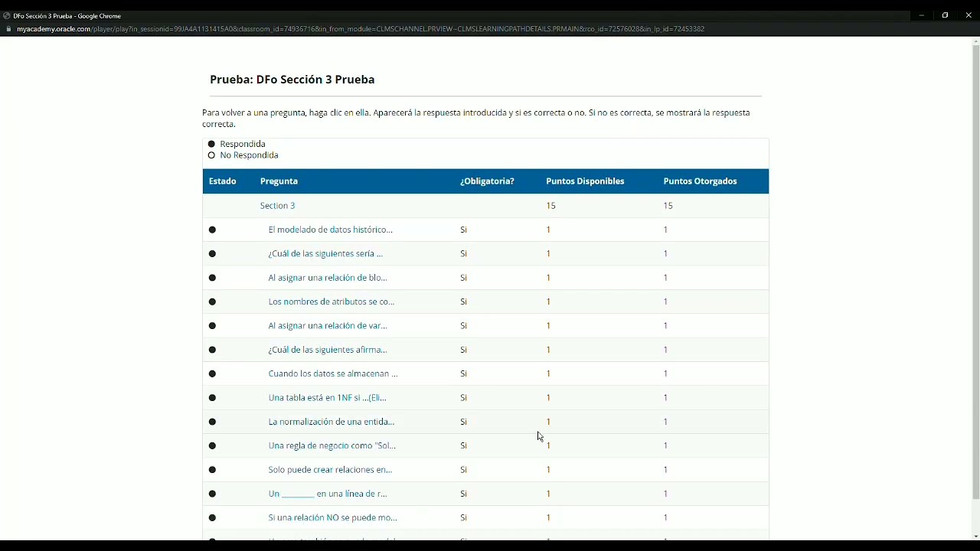Open question "Al asignar una relación de var..."
Screen dimensions: 980x551
coord(328,325)
